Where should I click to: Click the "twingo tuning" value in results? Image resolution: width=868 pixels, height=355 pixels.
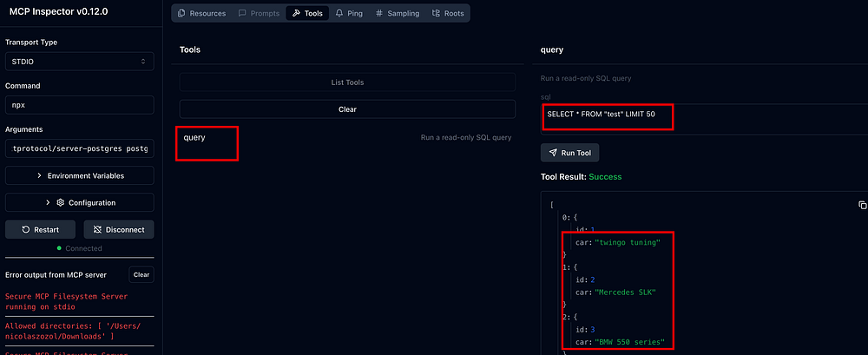[x=628, y=242]
